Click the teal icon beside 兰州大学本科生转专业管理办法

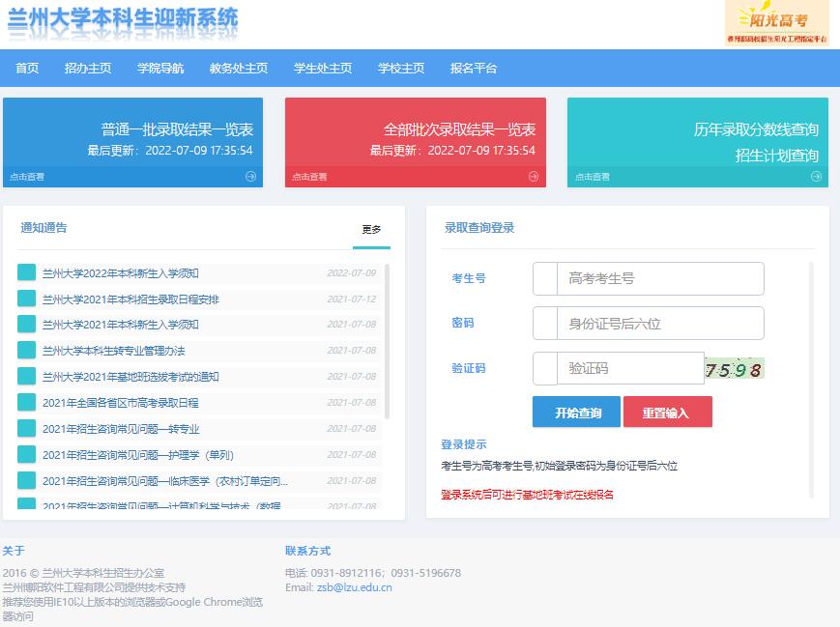pyautogui.click(x=26, y=350)
